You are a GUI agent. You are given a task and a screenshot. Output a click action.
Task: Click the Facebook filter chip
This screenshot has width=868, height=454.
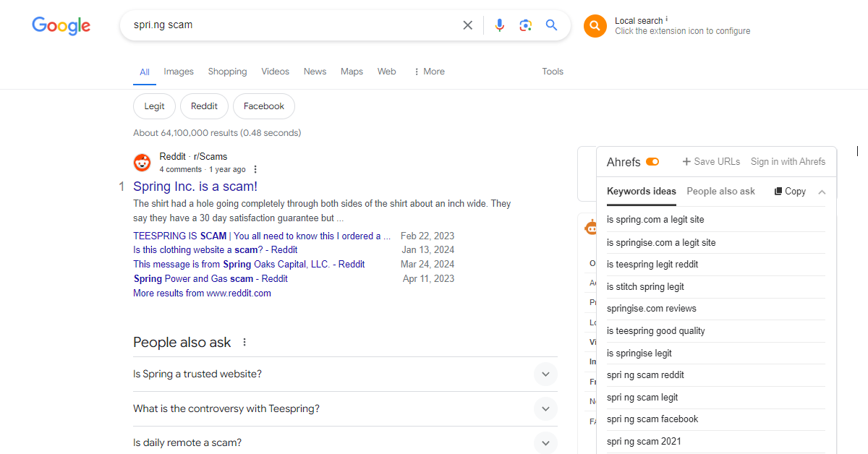(x=264, y=106)
